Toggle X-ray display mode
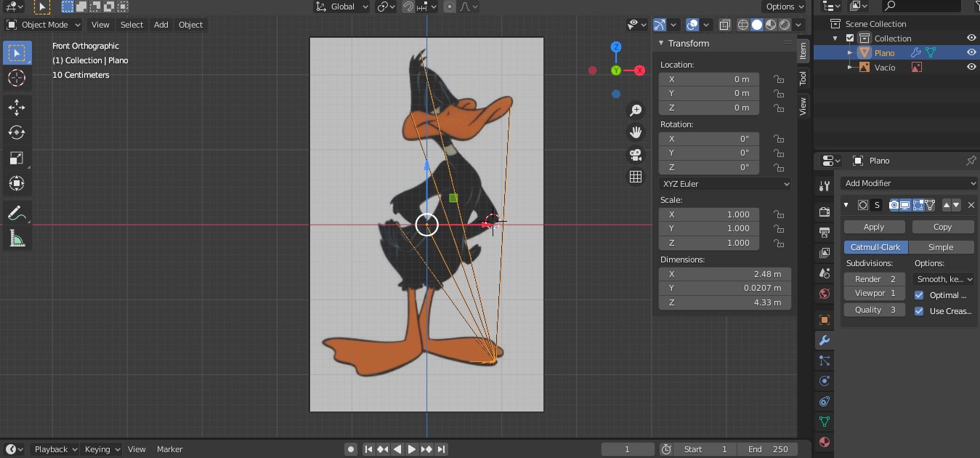The width and height of the screenshot is (980, 458). point(725,25)
